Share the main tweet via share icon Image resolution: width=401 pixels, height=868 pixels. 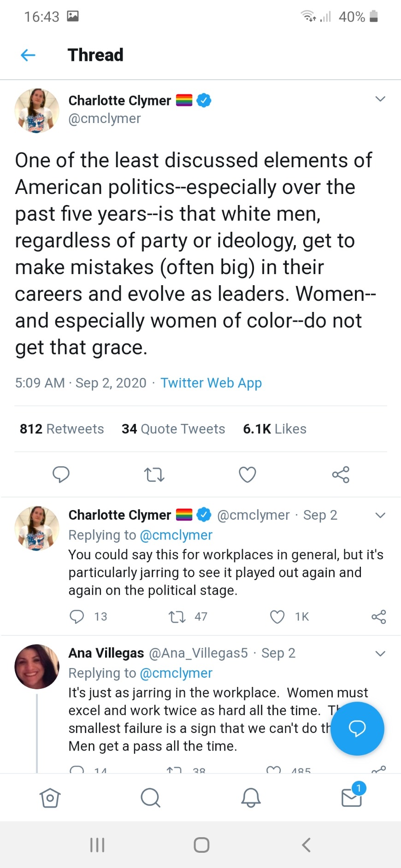coord(341,474)
